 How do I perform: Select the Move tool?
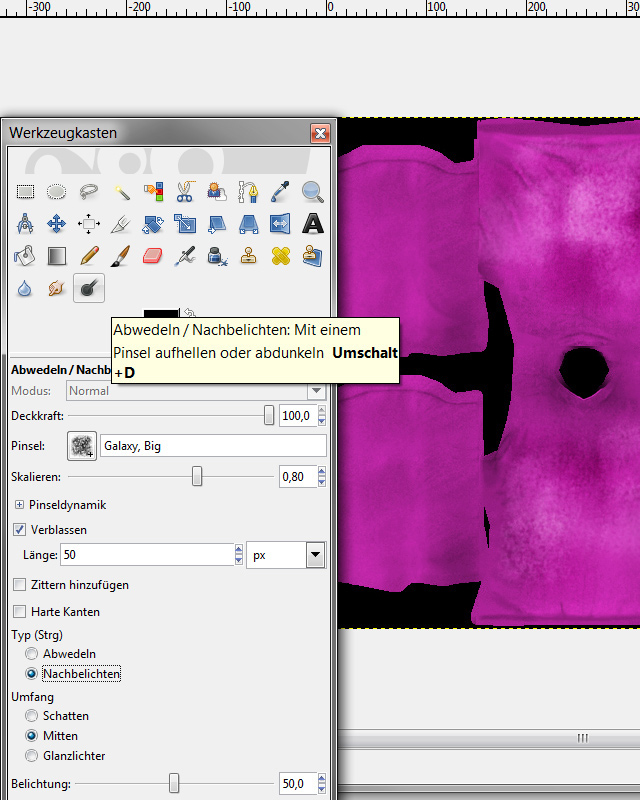tap(57, 224)
